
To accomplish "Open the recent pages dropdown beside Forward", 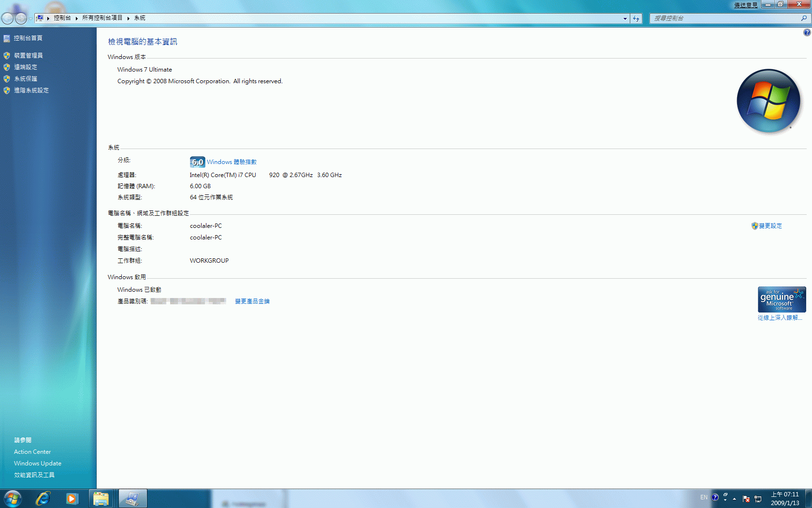I will (30, 18).
